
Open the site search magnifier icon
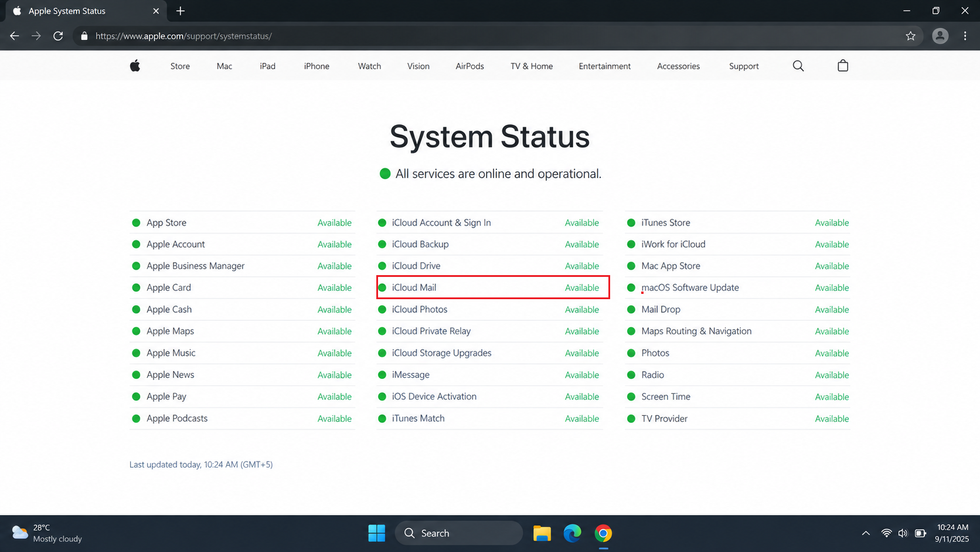coord(798,66)
